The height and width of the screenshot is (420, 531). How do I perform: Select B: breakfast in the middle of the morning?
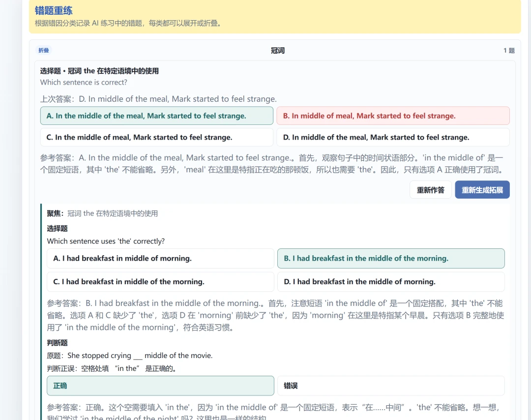(391, 258)
